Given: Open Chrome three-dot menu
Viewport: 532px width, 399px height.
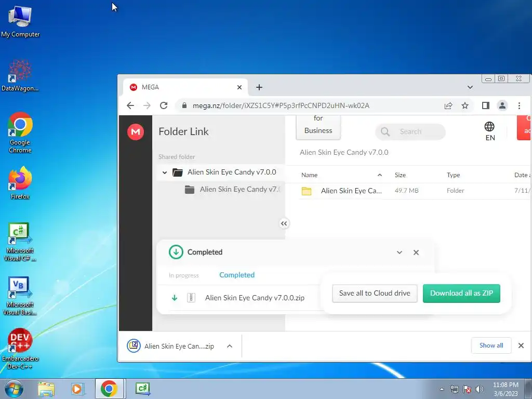Looking at the screenshot, I should 519,105.
